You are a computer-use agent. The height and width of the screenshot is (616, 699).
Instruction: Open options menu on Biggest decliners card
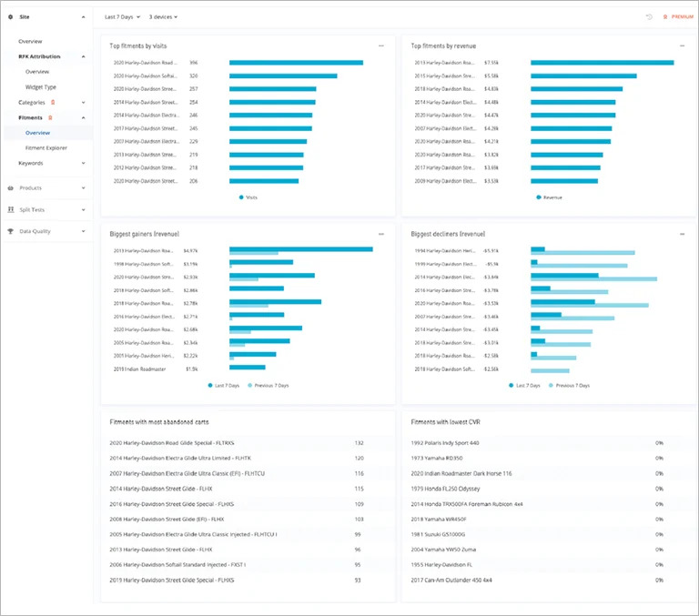click(x=682, y=234)
